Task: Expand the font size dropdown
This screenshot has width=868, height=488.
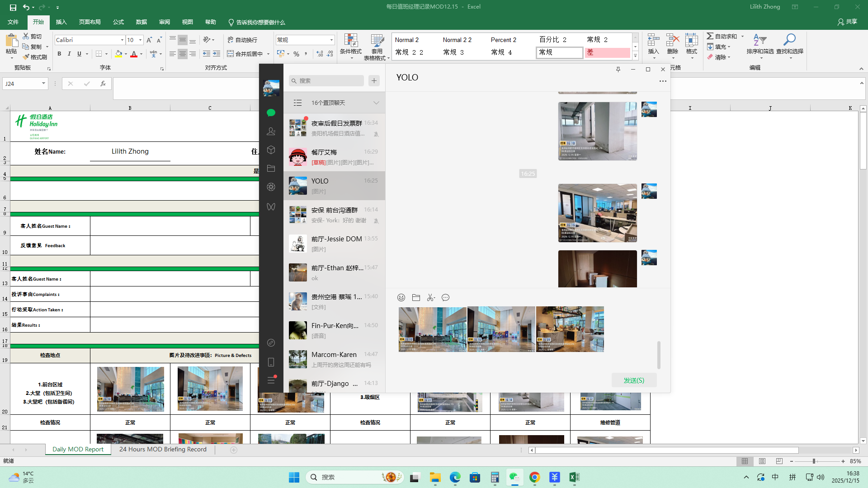Action: coord(140,40)
